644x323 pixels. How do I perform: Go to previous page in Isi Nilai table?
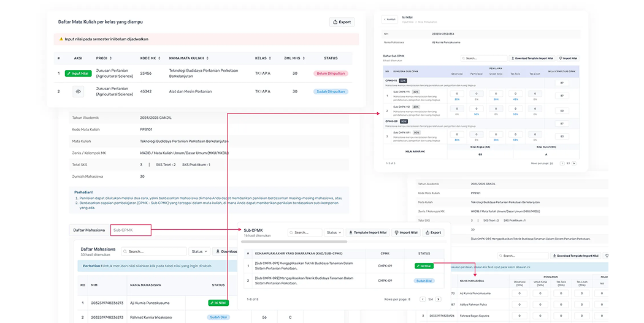tap(562, 164)
